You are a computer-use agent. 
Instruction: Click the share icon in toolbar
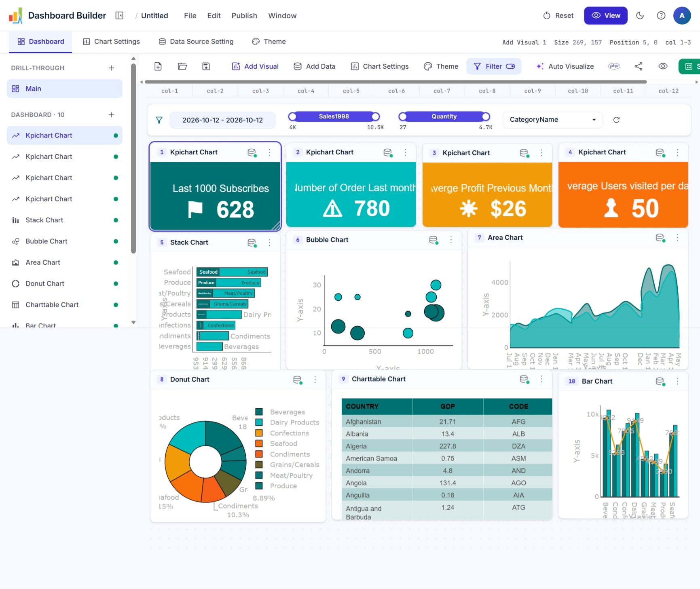click(639, 66)
